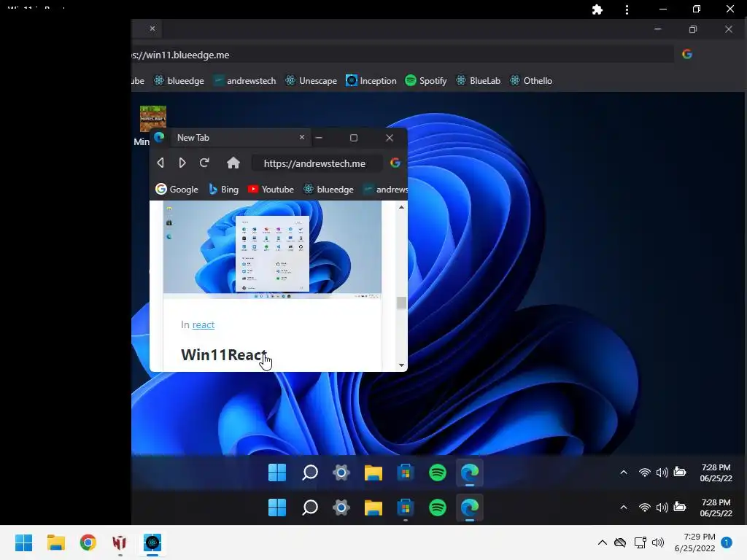Open Start menu in lower simulated taskbar

(x=277, y=507)
